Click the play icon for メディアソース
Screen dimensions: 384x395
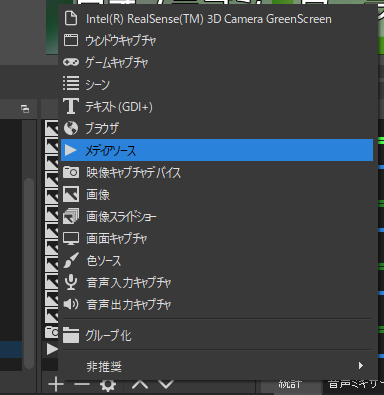[71, 150]
